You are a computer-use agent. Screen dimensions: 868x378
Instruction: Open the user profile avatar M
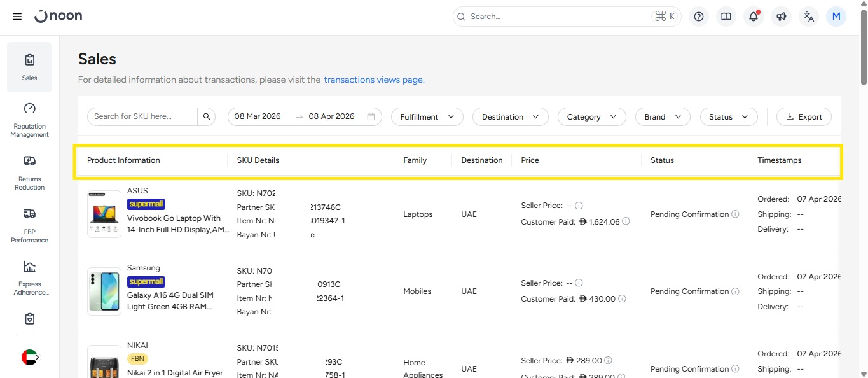click(x=836, y=17)
